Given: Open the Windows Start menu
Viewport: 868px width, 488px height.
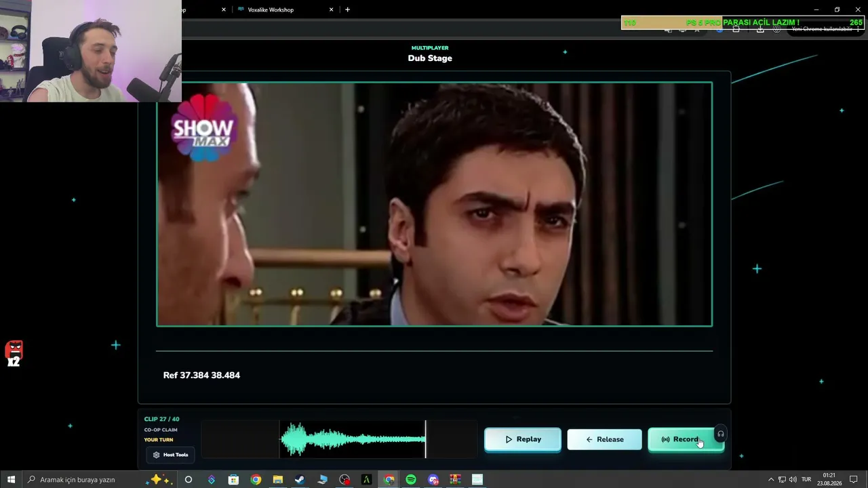Looking at the screenshot, I should pos(11,479).
